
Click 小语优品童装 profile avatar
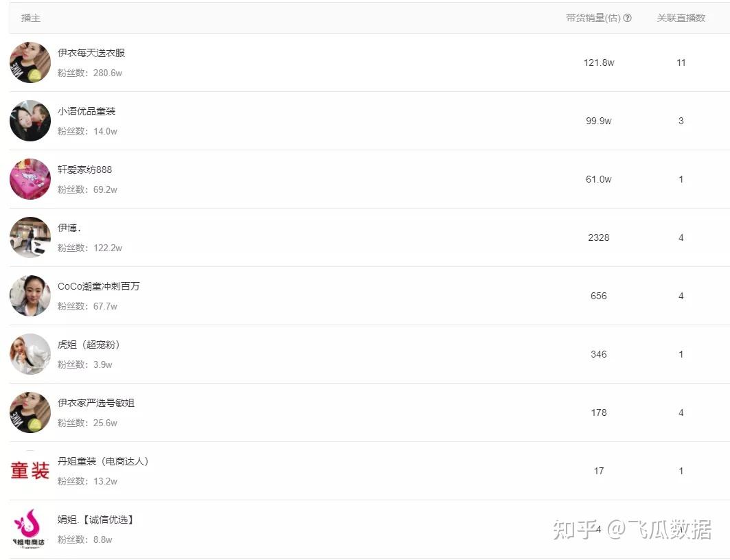(x=30, y=121)
